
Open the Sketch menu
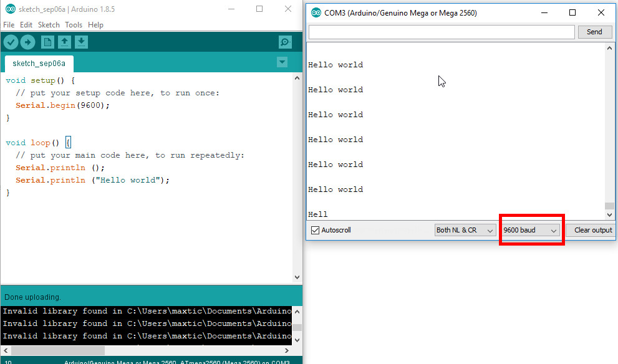(x=49, y=25)
